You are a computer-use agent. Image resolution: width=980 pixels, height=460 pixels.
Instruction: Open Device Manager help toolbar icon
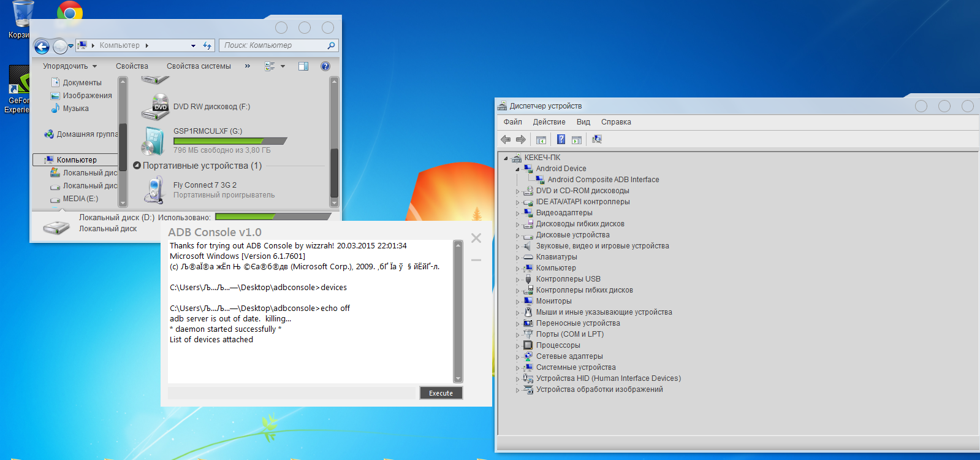tap(561, 140)
